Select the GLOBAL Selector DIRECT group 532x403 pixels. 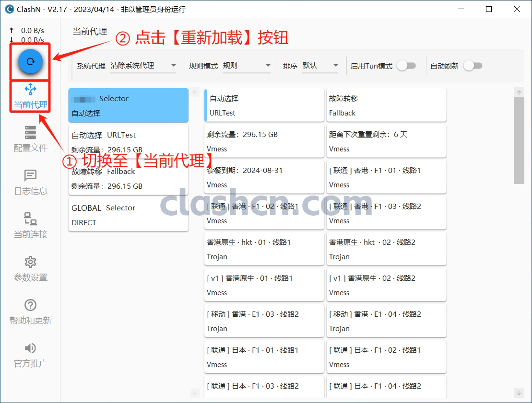tap(128, 215)
